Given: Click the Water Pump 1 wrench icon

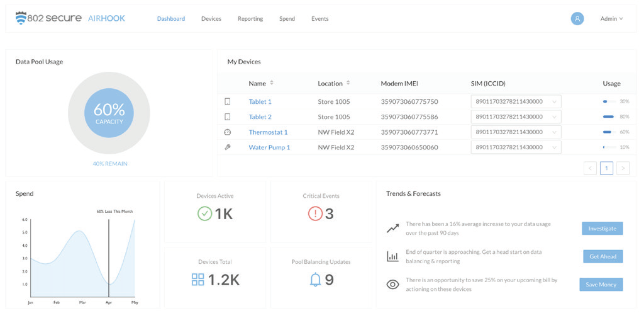Looking at the screenshot, I should pyautogui.click(x=228, y=147).
